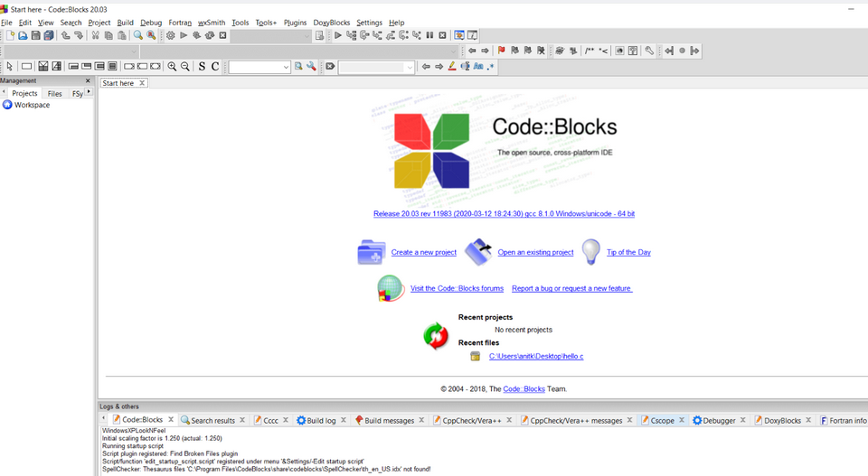This screenshot has width=868, height=476.
Task: Click the Rebuild icon in build toolbar
Action: pyautogui.click(x=210, y=35)
